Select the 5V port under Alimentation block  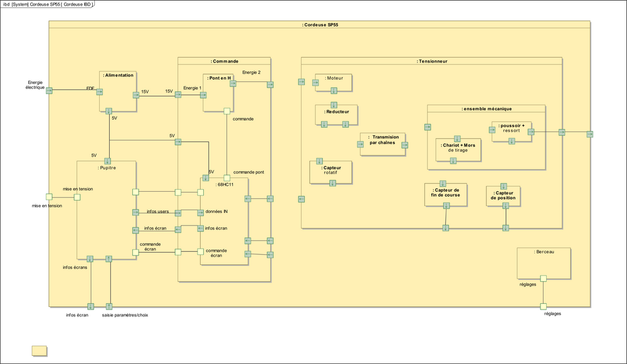[109, 111]
